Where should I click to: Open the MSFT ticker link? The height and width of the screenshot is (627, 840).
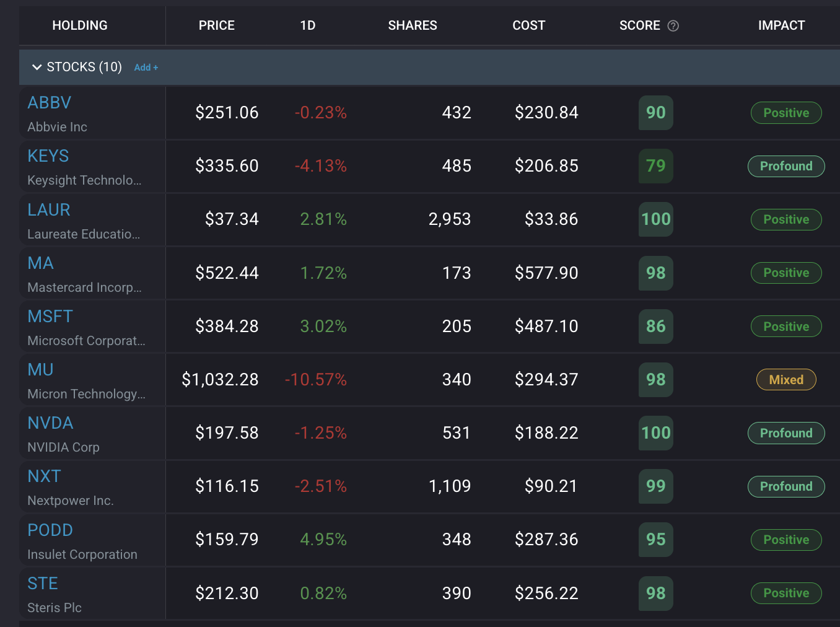[x=50, y=317]
